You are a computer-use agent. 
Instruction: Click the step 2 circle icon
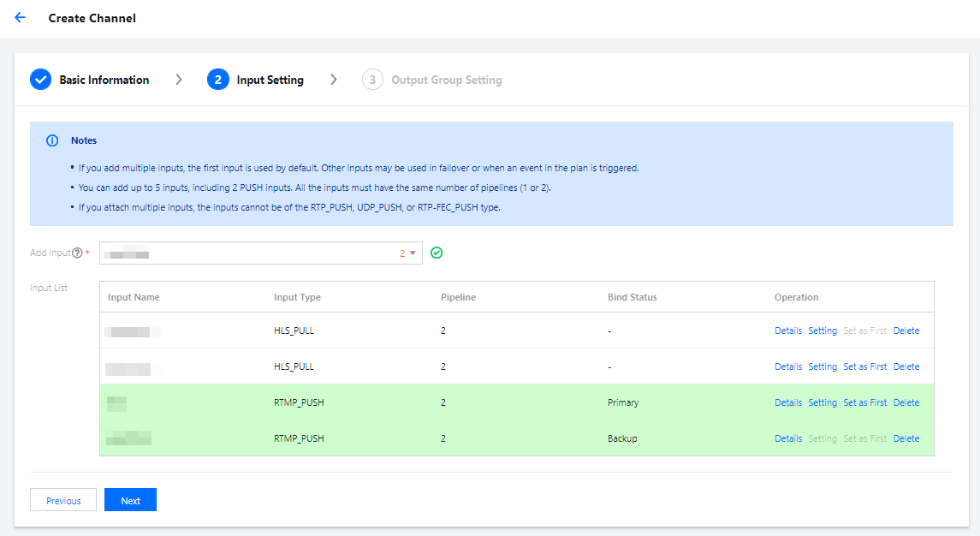click(x=218, y=80)
